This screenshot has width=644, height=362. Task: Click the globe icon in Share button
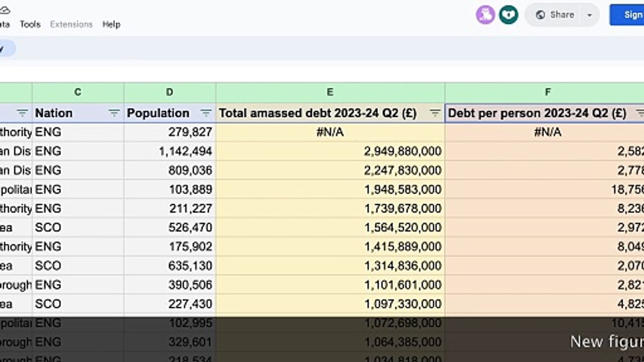541,15
